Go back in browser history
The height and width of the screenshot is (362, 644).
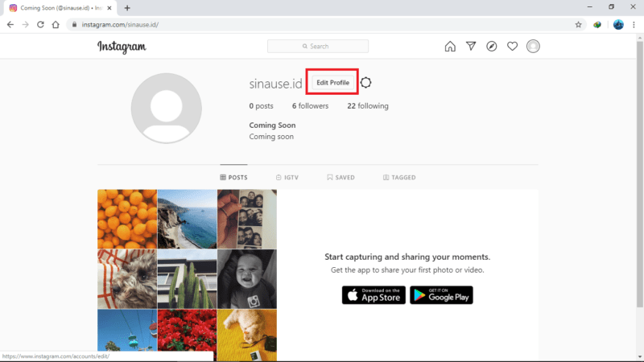click(10, 25)
